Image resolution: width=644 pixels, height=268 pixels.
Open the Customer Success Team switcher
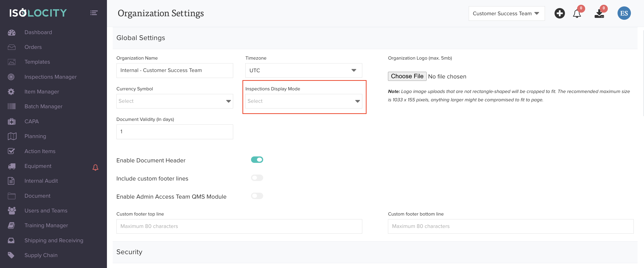tap(506, 14)
